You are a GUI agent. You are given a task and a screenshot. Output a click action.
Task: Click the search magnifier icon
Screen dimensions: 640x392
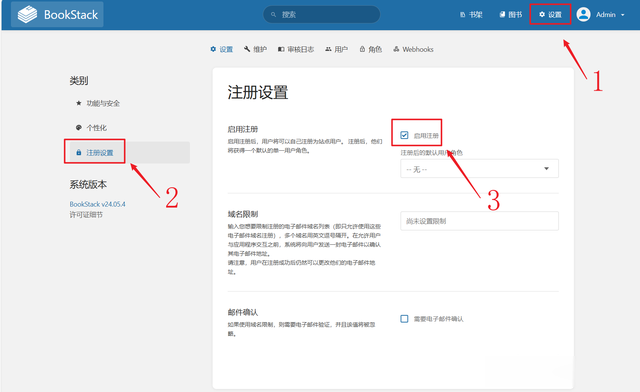click(273, 15)
